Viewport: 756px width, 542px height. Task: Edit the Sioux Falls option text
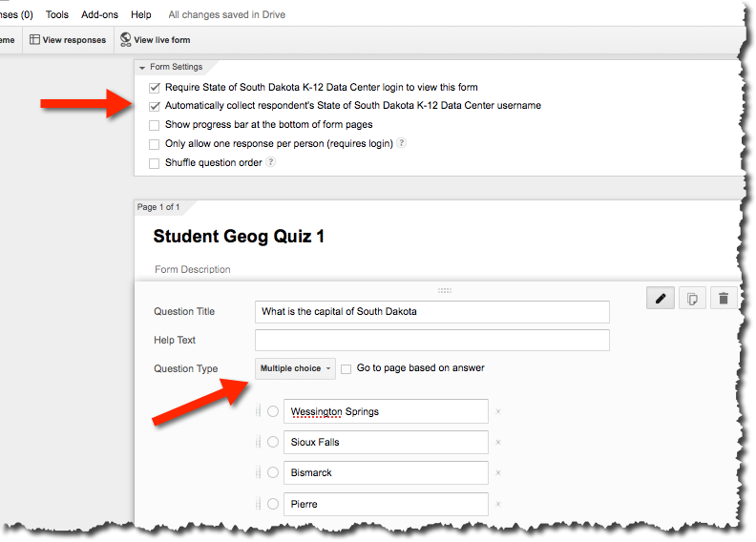(x=386, y=442)
